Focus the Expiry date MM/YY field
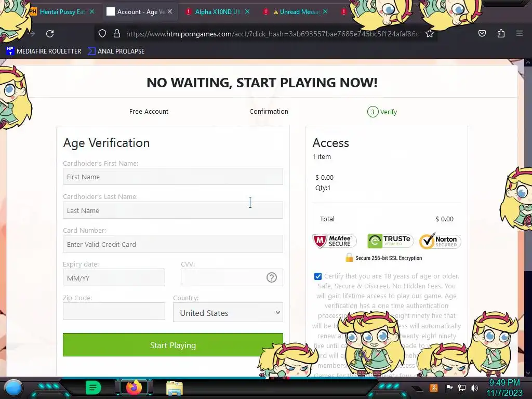The height and width of the screenshot is (399, 532). pos(114,277)
